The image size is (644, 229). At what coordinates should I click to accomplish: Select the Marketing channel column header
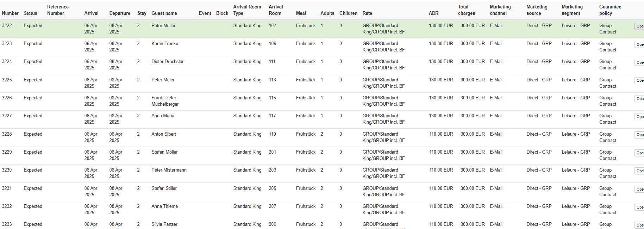pos(500,10)
